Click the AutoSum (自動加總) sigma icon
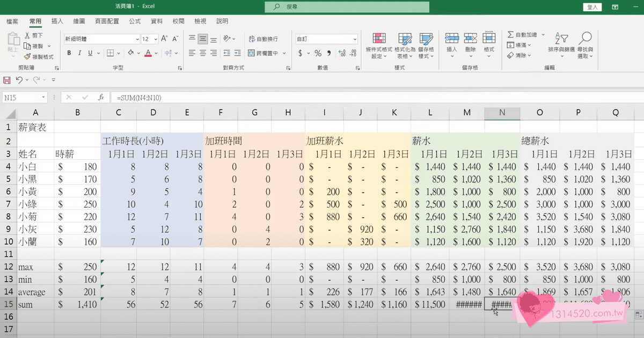This screenshot has height=338, width=644. coord(510,34)
